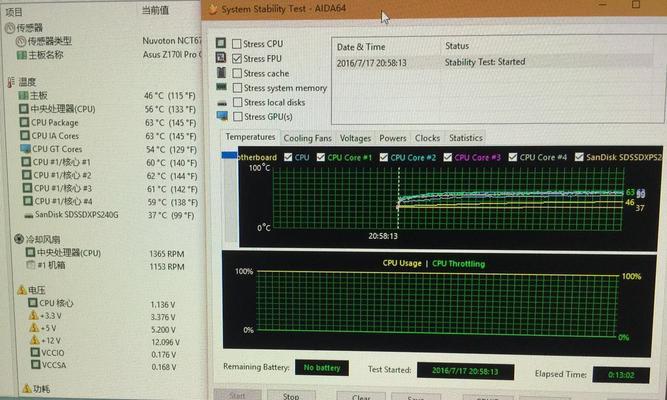Open the Voltages tab
667x400 pixels.
pos(355,138)
